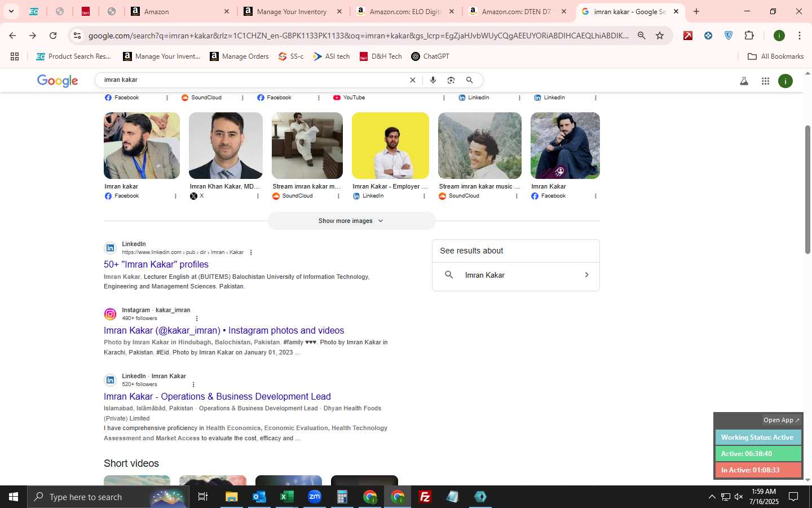Open the notification center icon
Viewport: 812px width, 508px height.
793,497
